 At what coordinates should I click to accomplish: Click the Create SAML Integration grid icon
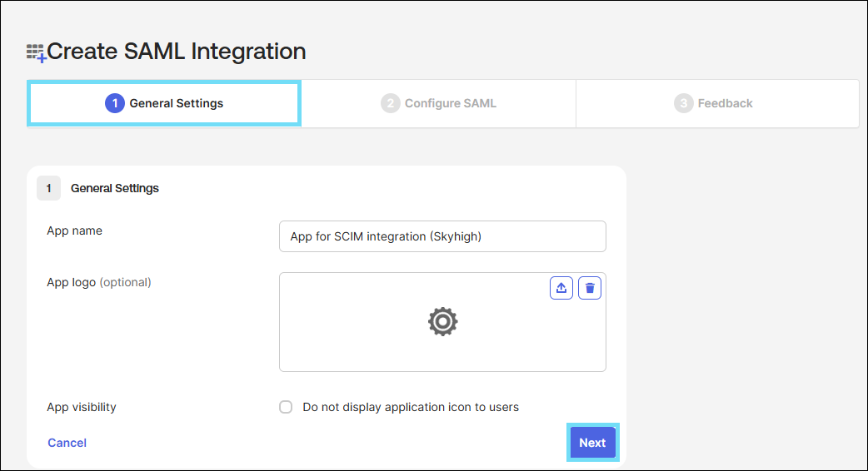[36, 53]
